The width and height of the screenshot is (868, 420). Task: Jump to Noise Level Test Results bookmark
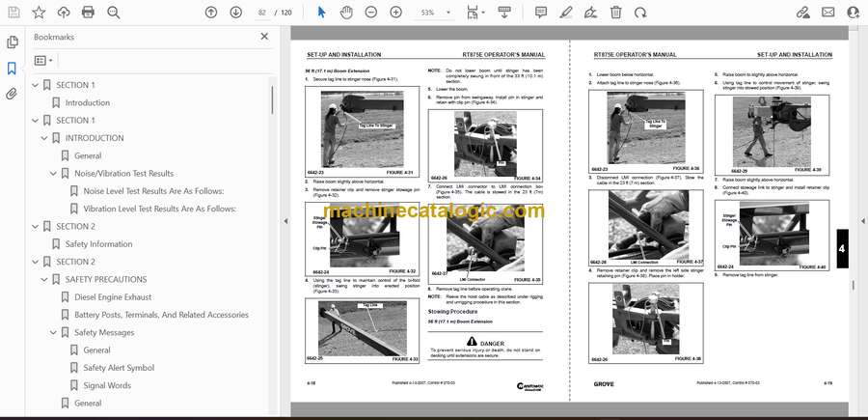coord(153,191)
